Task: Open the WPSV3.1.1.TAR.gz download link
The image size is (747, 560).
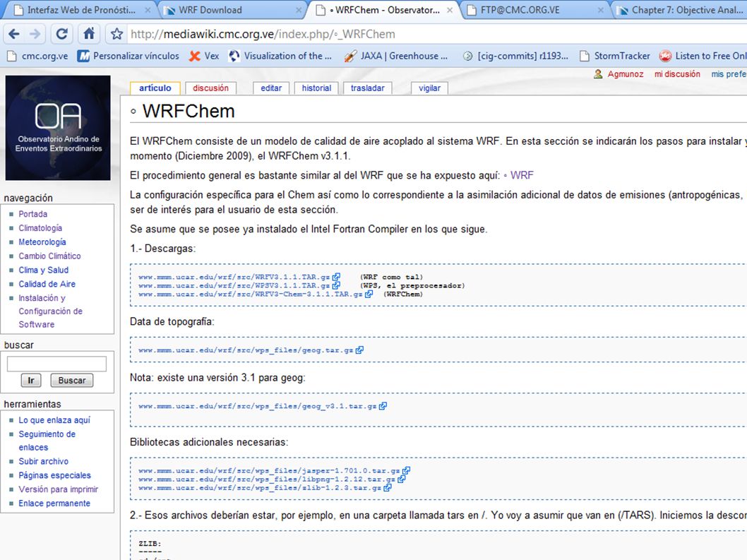Action: pyautogui.click(x=239, y=285)
